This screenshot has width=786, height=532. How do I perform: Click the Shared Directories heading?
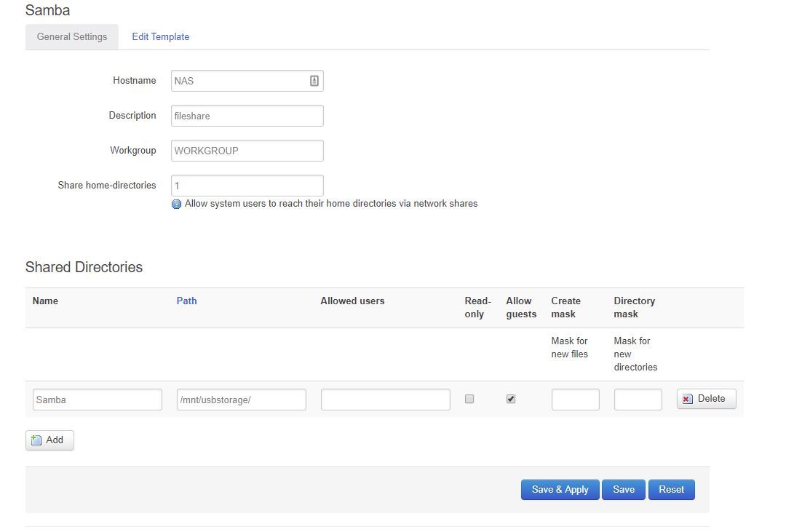click(84, 267)
